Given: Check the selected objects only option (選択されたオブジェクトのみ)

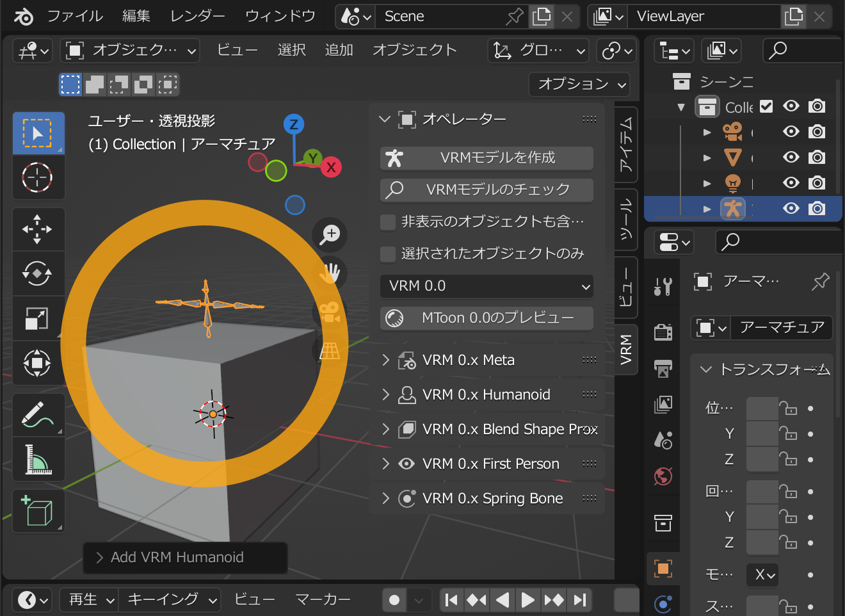Looking at the screenshot, I should (388, 254).
